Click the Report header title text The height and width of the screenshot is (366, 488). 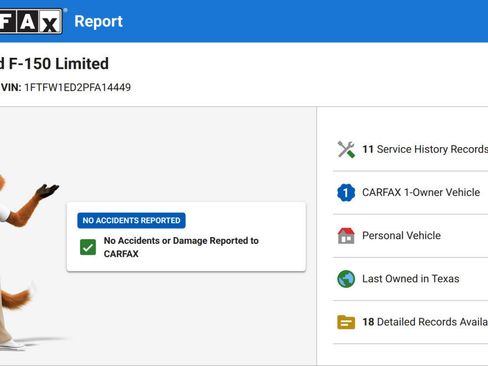98,22
